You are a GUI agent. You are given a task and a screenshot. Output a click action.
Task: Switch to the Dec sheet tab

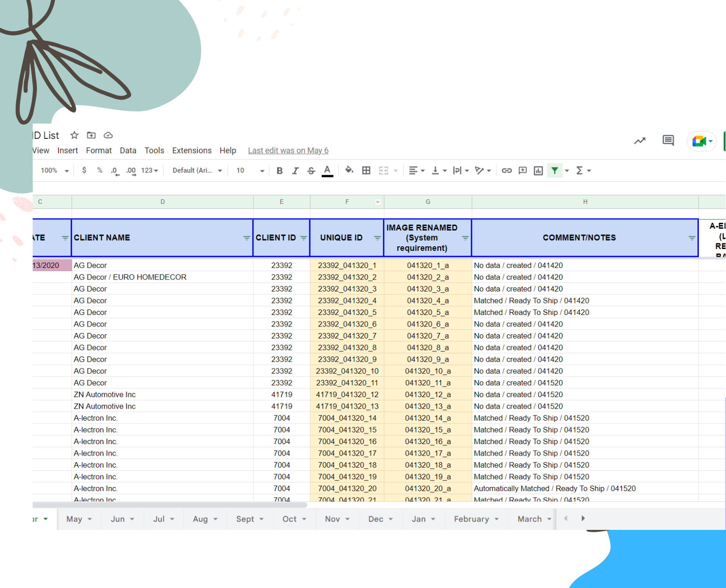[381, 519]
